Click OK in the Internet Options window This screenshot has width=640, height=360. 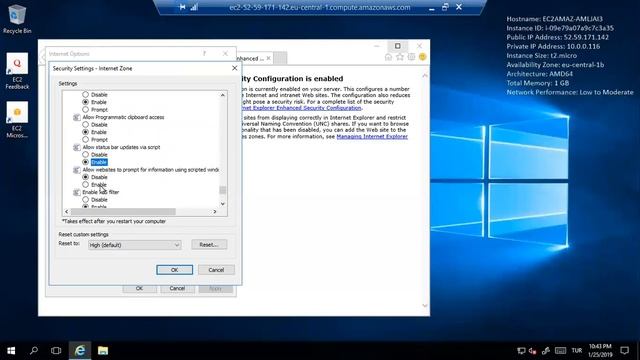[x=139, y=289]
